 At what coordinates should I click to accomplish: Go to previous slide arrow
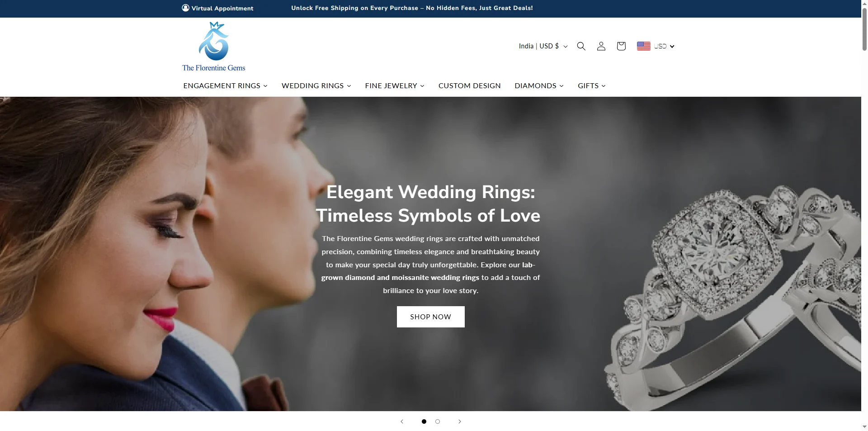[402, 422]
